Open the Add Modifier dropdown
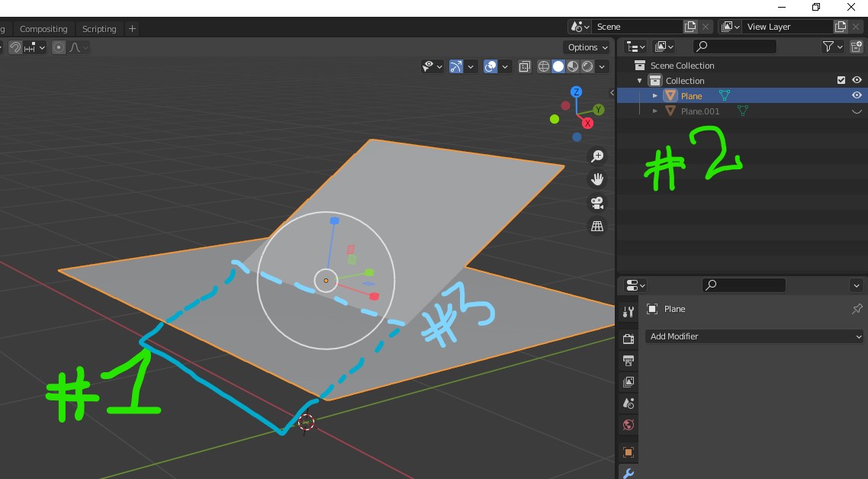This screenshot has width=868, height=479. click(x=754, y=336)
